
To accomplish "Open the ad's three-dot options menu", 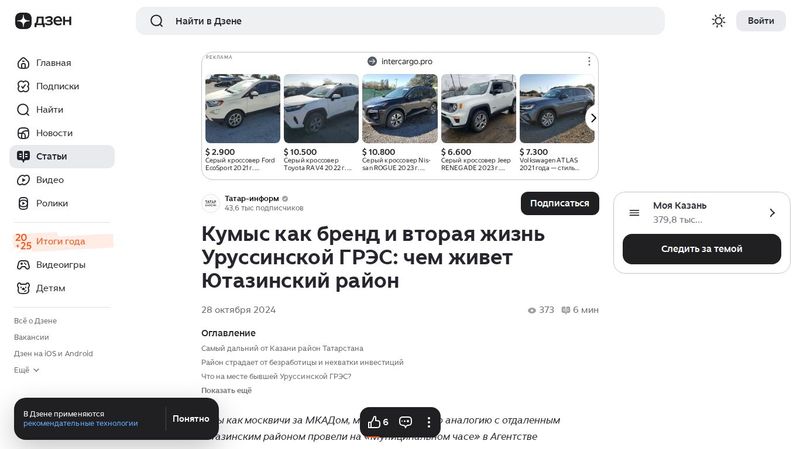I will coord(589,61).
